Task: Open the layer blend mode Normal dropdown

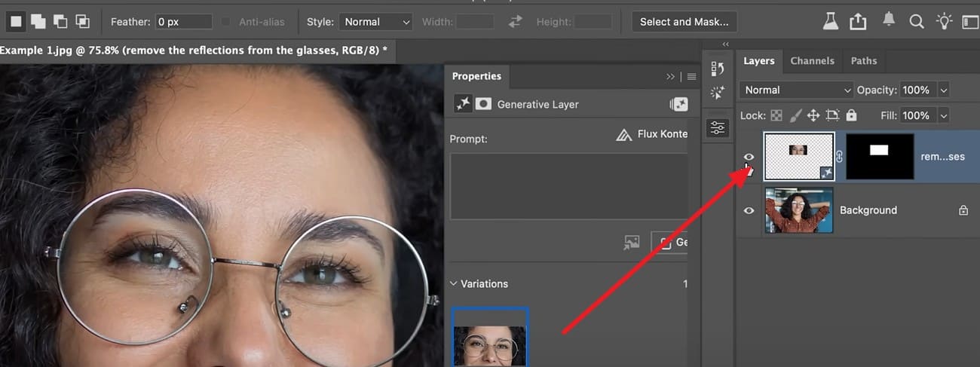Action: [795, 90]
